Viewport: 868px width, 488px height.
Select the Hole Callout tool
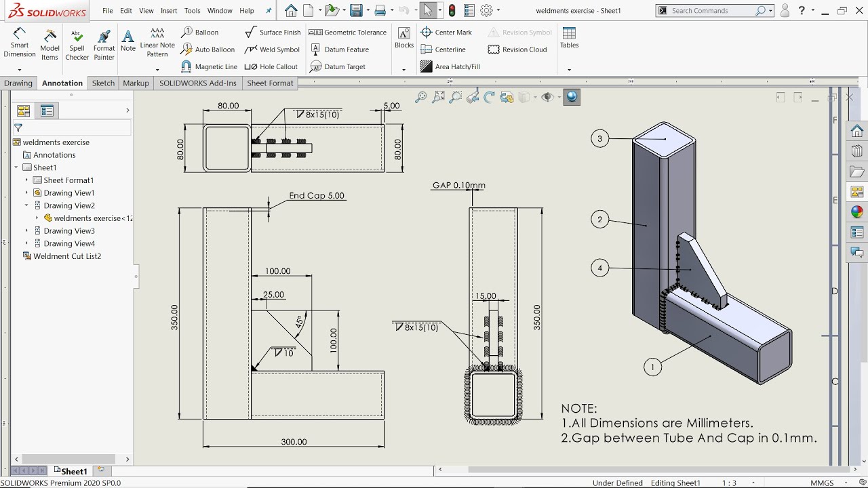click(x=271, y=66)
